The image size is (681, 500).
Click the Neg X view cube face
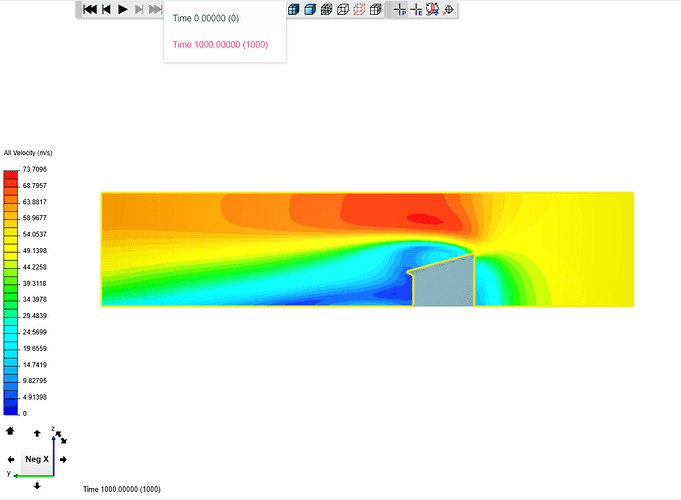[36, 459]
